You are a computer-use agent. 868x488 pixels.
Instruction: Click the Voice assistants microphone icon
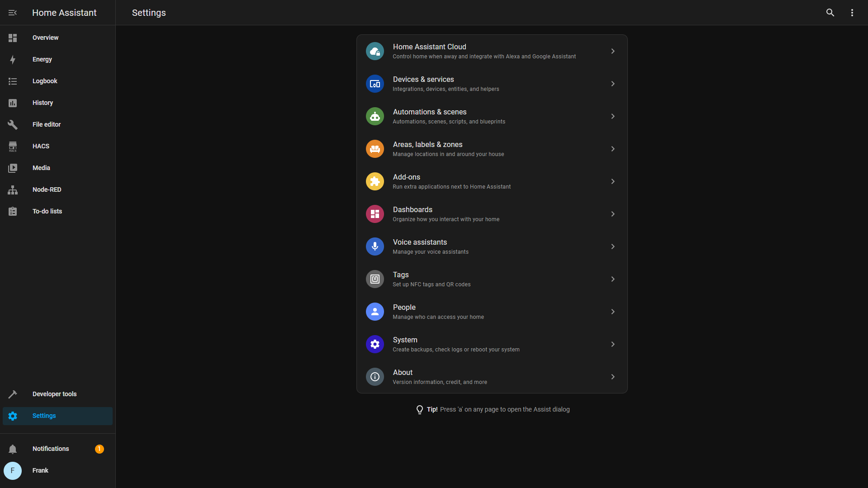(375, 246)
